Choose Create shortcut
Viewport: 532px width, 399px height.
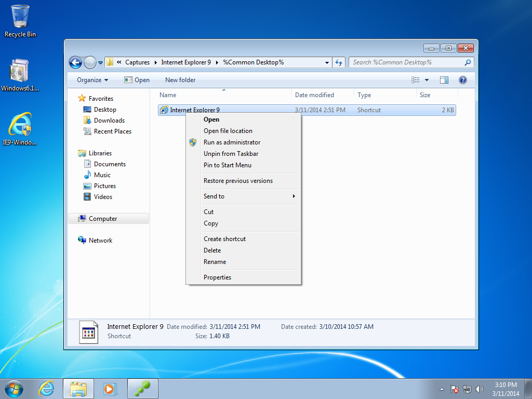(x=243, y=239)
